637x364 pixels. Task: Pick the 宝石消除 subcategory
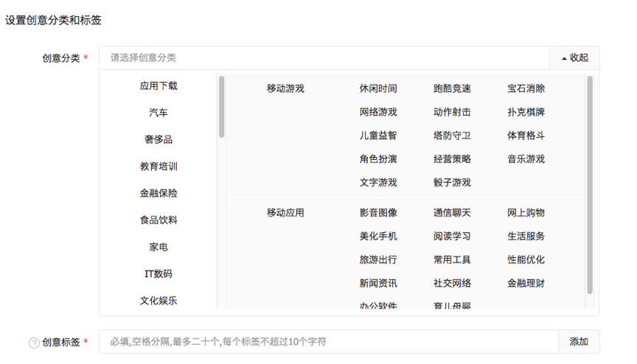[x=526, y=88]
